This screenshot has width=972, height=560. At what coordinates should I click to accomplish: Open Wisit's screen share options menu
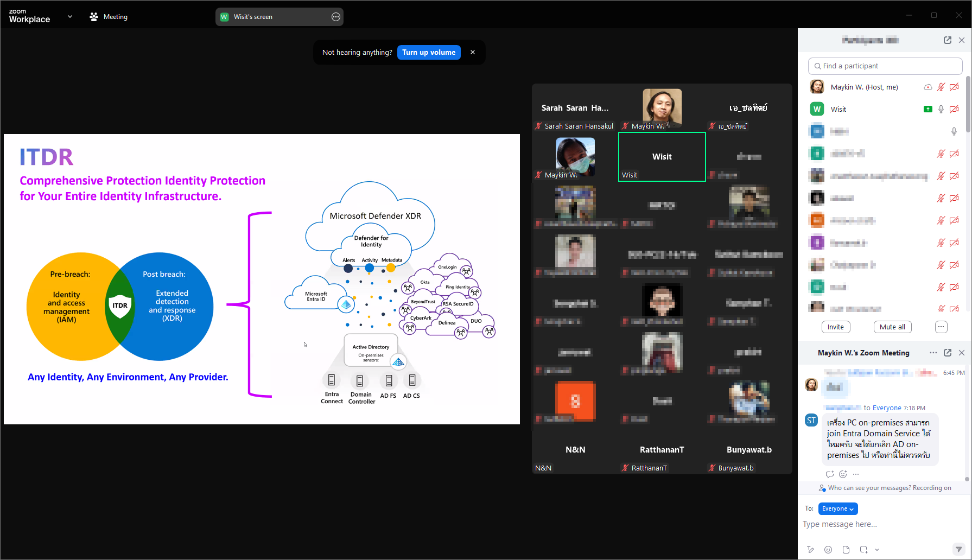[336, 17]
